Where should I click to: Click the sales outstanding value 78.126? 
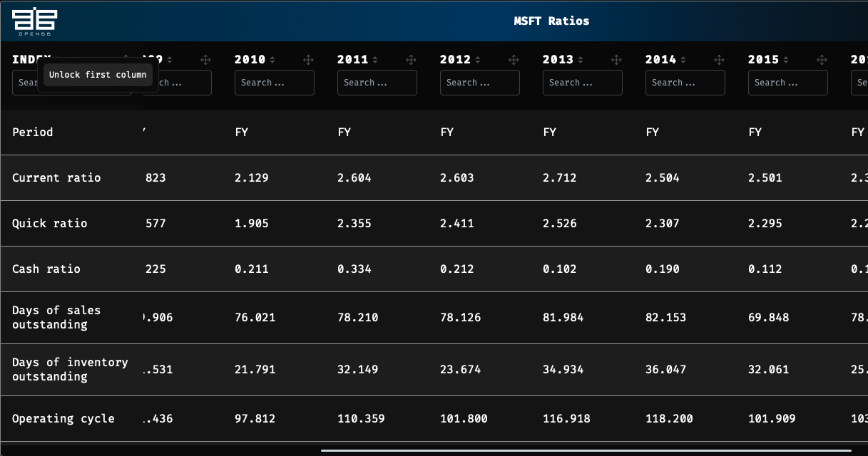tap(461, 317)
